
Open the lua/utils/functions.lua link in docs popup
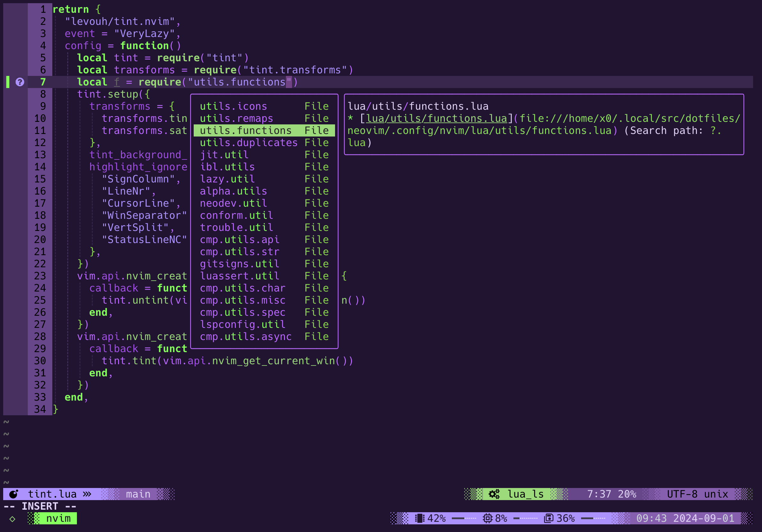tap(437, 118)
